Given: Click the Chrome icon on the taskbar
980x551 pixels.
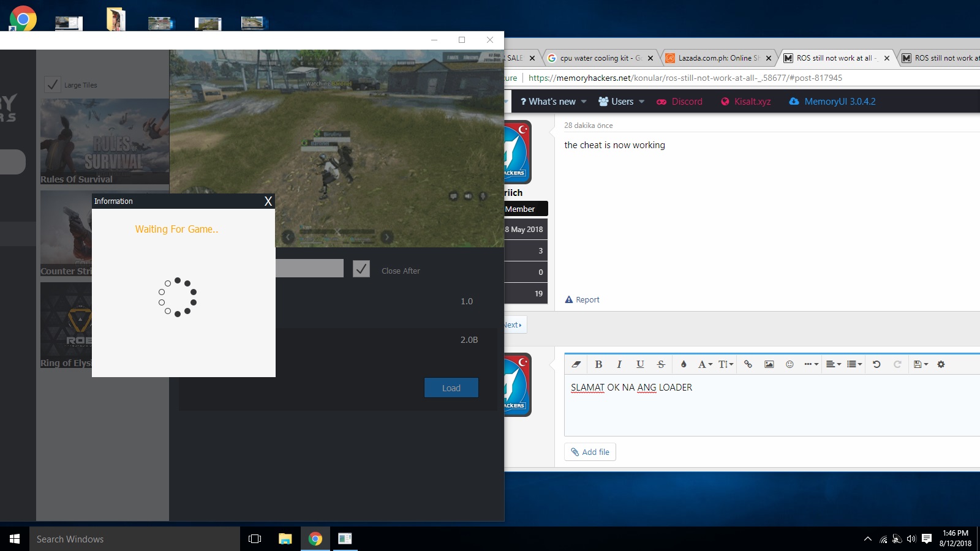Looking at the screenshot, I should point(315,539).
